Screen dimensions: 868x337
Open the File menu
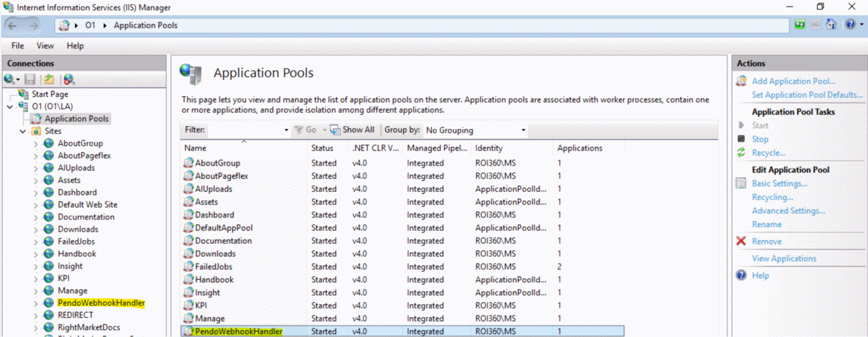[x=18, y=46]
